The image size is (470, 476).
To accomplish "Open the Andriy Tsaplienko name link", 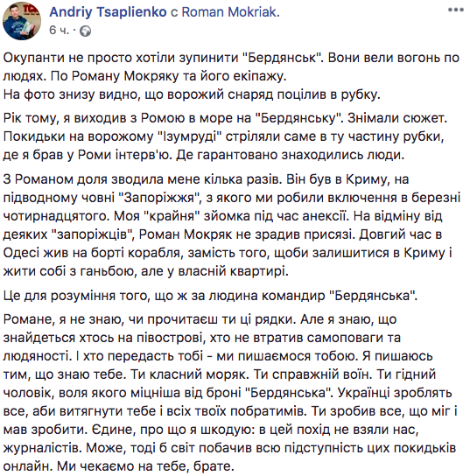I will pyautogui.click(x=108, y=12).
